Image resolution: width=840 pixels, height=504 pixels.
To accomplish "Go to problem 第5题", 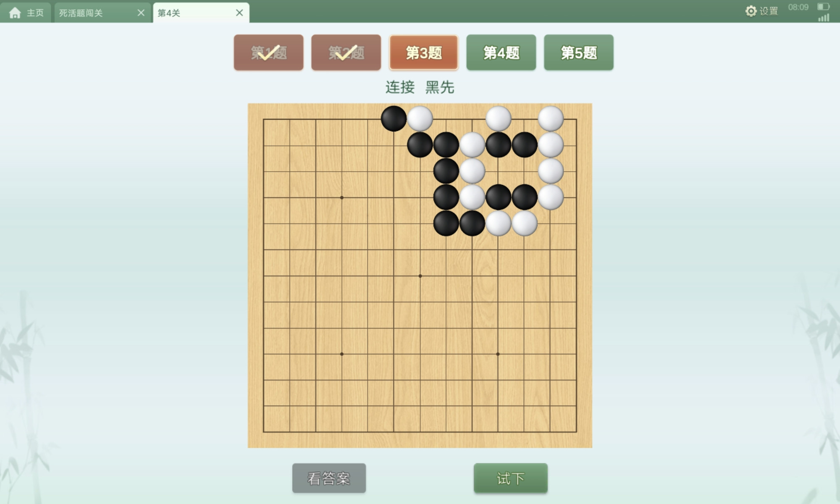I will click(579, 52).
